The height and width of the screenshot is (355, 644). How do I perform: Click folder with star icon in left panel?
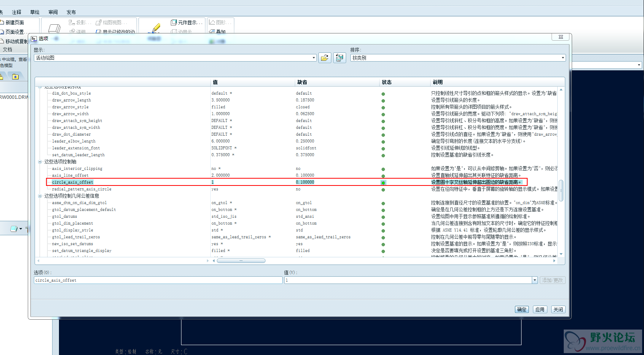tap(15, 76)
